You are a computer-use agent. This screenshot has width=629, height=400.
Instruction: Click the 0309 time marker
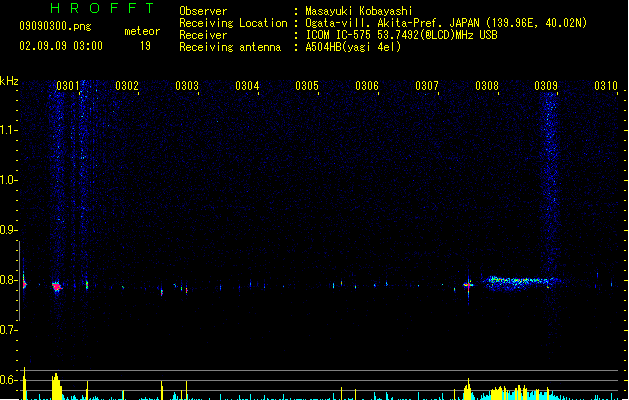(546, 86)
